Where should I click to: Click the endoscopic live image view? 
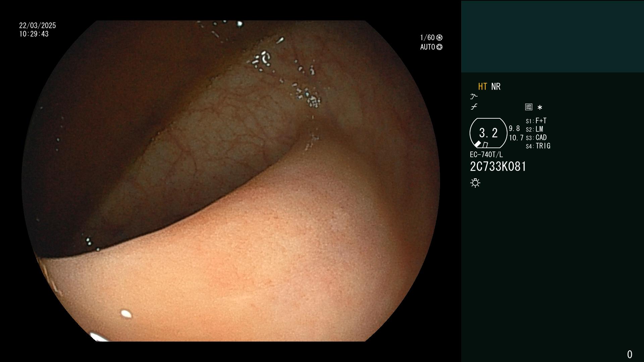[231, 181]
